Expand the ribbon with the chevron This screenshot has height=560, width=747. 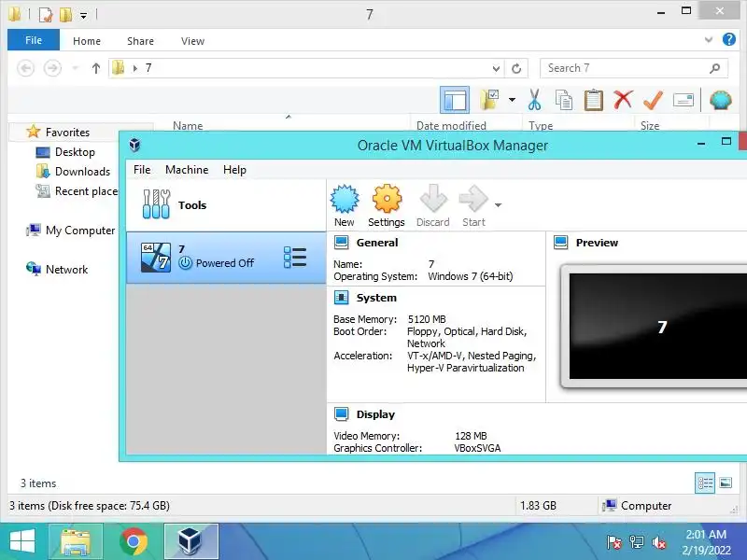[709, 40]
